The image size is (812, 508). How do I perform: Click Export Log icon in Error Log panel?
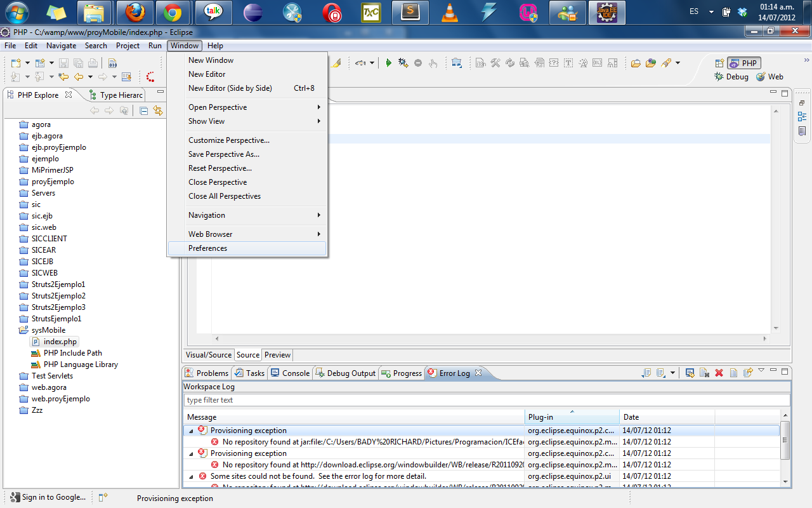point(646,373)
